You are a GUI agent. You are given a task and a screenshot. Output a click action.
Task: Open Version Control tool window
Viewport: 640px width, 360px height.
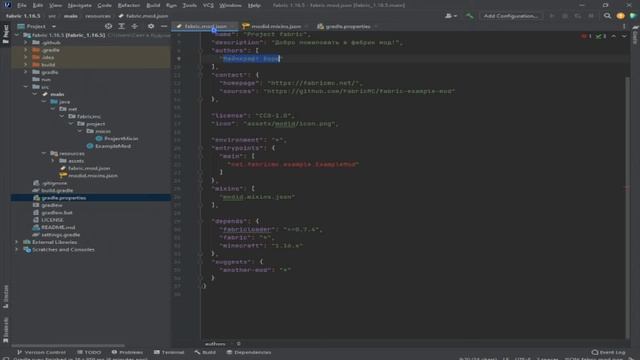[x=41, y=352]
